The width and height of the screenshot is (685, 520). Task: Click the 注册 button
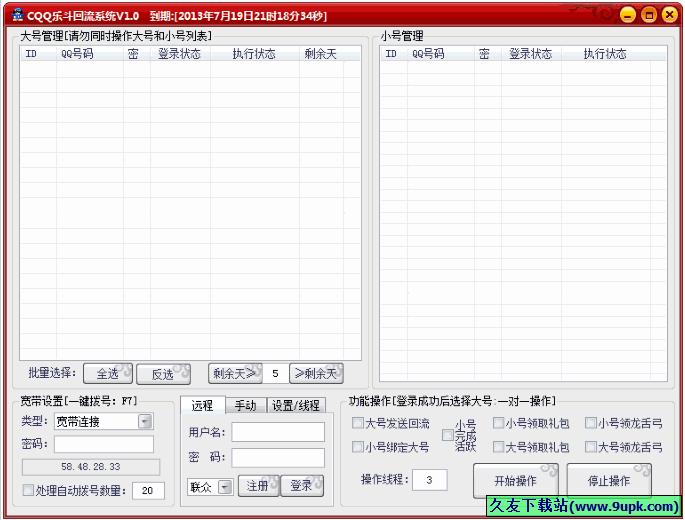tap(258, 486)
